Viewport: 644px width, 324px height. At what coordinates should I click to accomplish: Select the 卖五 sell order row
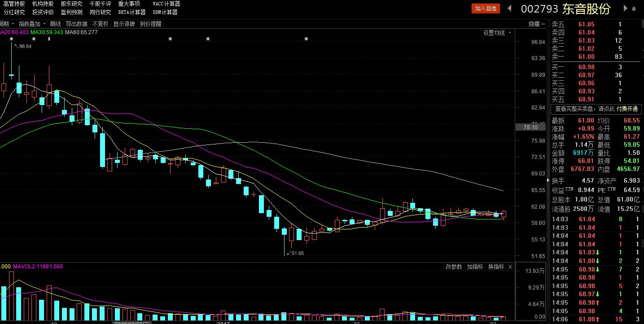596,25
